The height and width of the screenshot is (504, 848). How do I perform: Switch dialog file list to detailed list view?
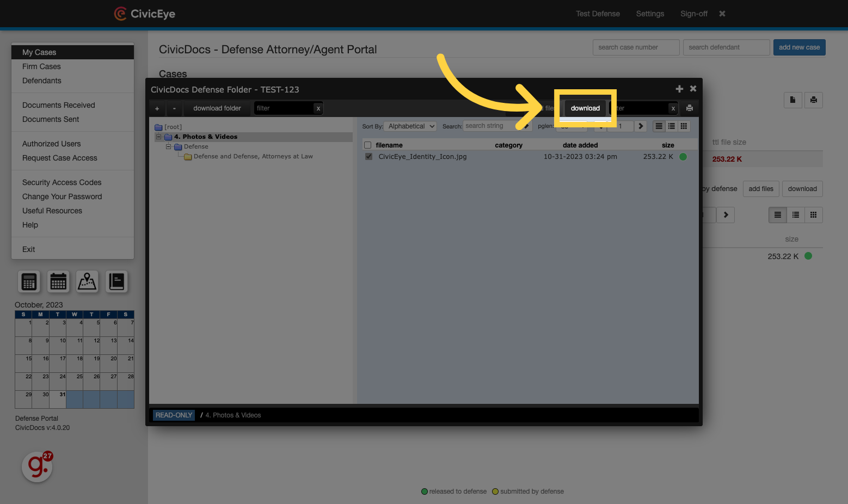click(659, 126)
